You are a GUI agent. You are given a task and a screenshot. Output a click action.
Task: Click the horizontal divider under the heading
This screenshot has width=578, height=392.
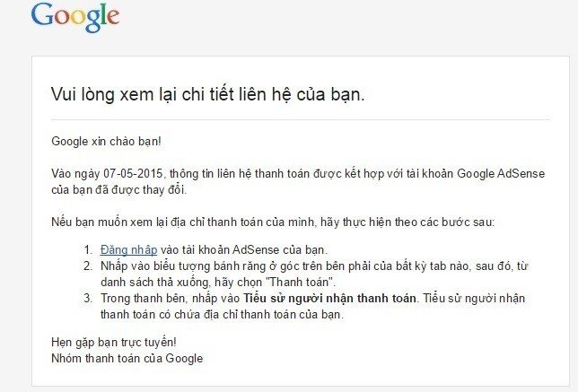301,119
